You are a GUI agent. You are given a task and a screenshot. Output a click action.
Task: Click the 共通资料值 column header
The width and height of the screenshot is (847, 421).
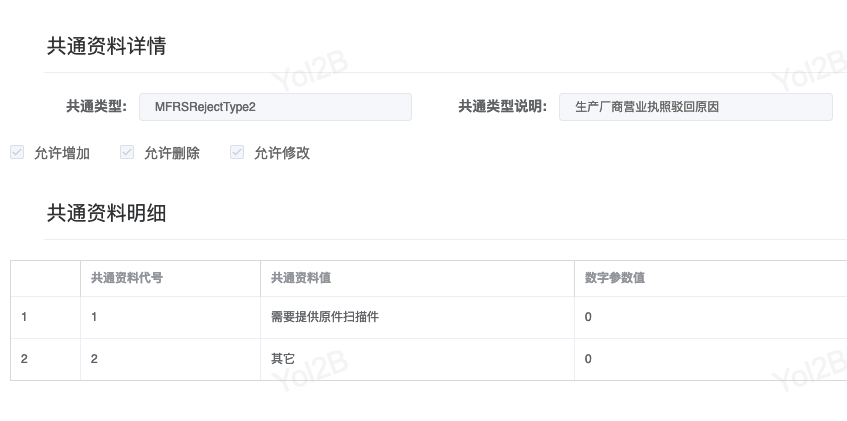[x=301, y=278]
